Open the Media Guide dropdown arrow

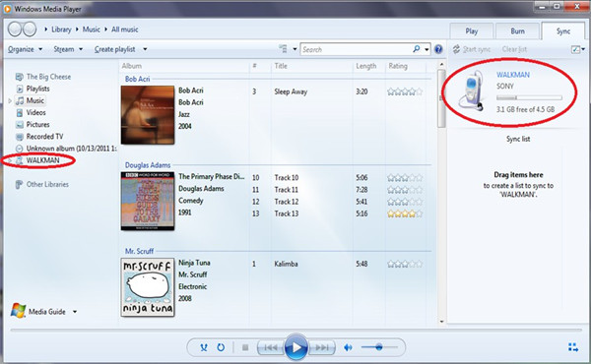click(75, 312)
